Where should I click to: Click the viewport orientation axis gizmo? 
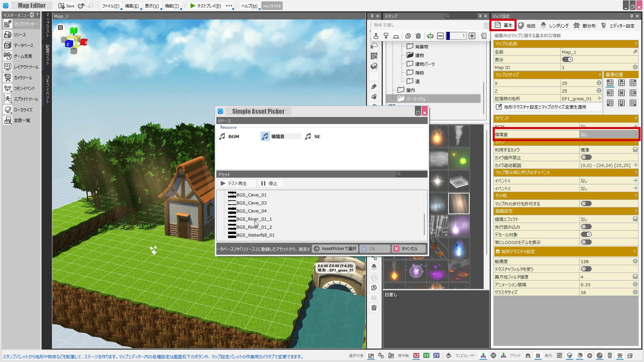click(74, 41)
